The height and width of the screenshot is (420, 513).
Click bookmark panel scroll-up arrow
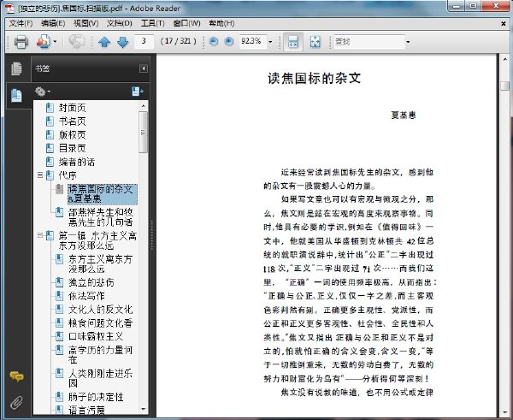144,106
